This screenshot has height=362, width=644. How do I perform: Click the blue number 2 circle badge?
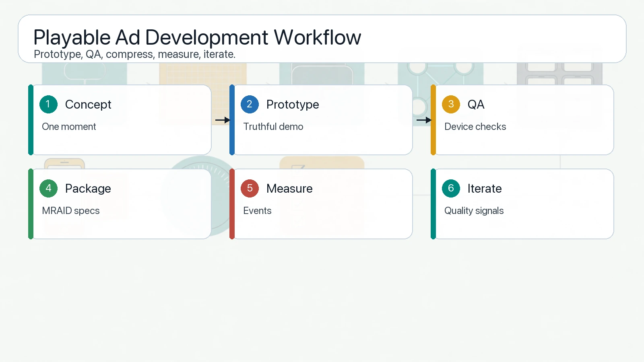250,105
